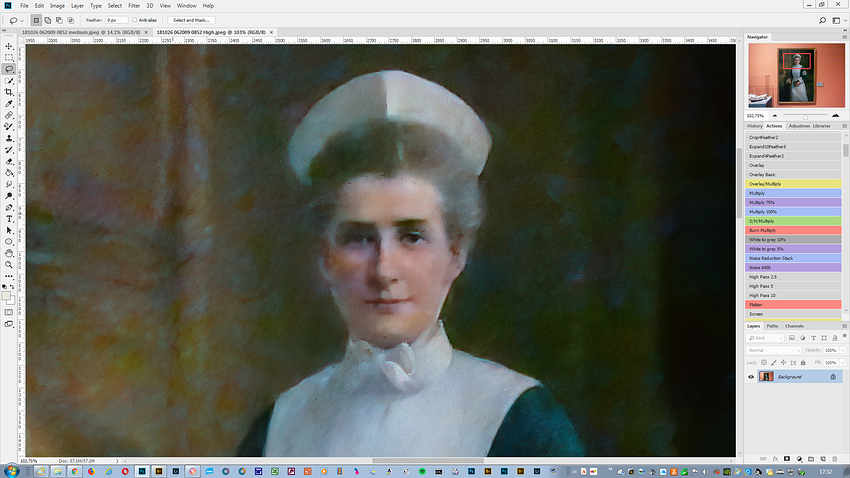Select the Paint Bucket tool

pos(9,173)
